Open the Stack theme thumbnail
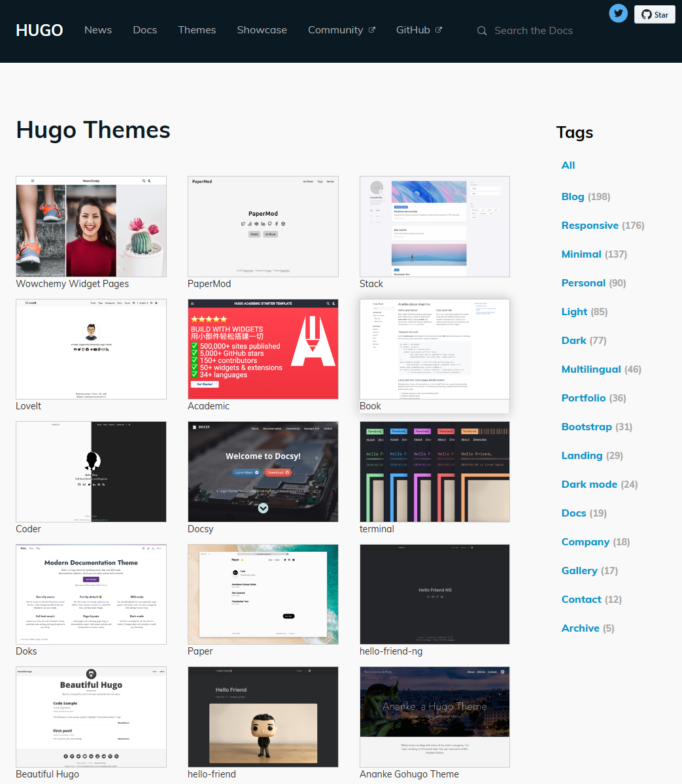682x784 pixels. click(434, 226)
